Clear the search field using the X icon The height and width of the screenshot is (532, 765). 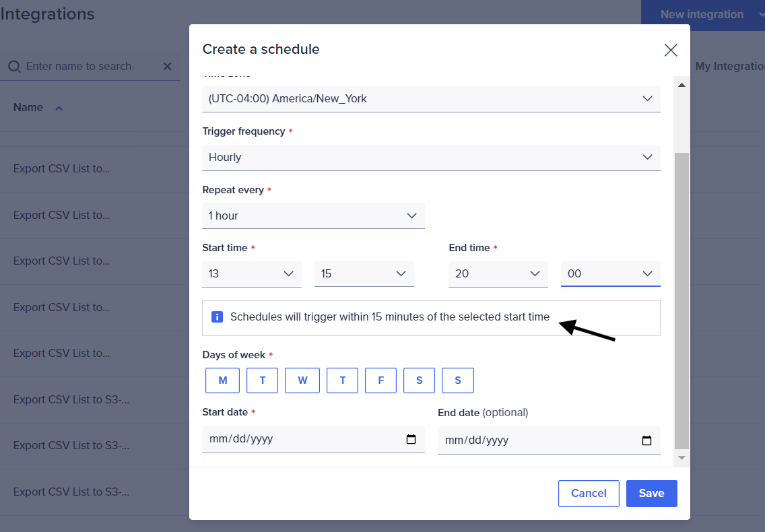point(167,66)
